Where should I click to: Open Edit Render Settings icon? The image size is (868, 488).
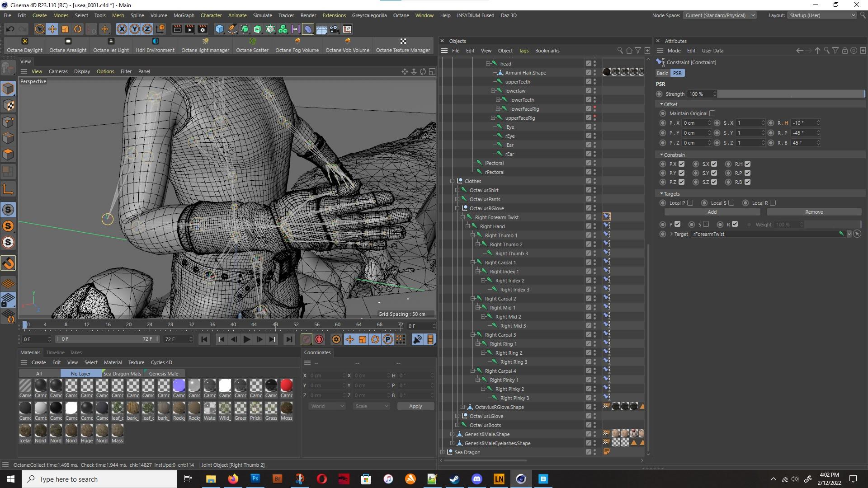[203, 29]
